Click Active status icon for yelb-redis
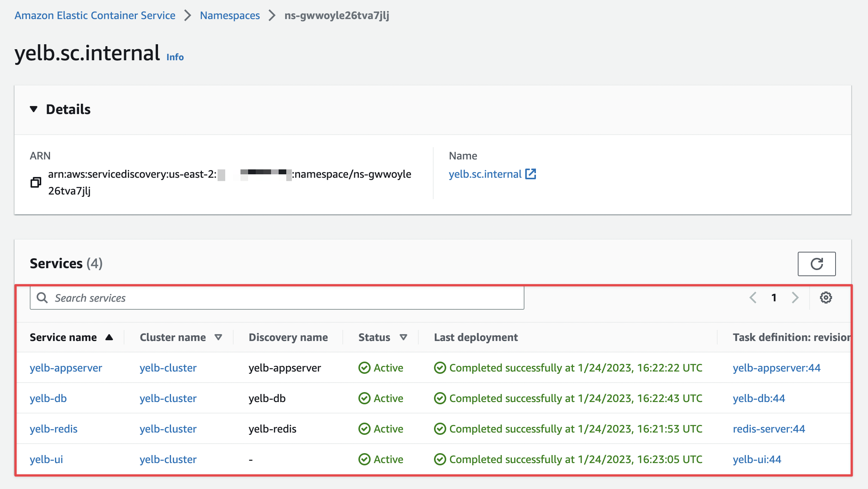The image size is (868, 489). pos(365,429)
